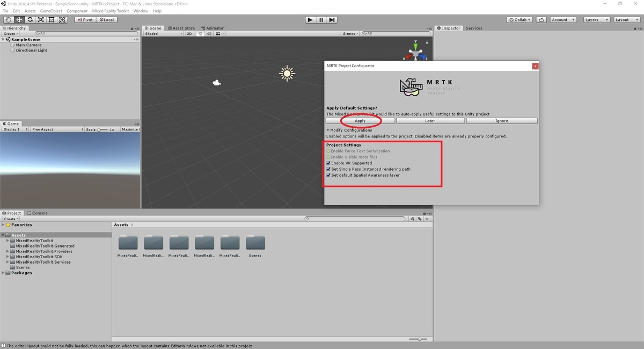This screenshot has height=349, width=644.
Task: Switch to the Asset Store tab
Action: tap(181, 28)
